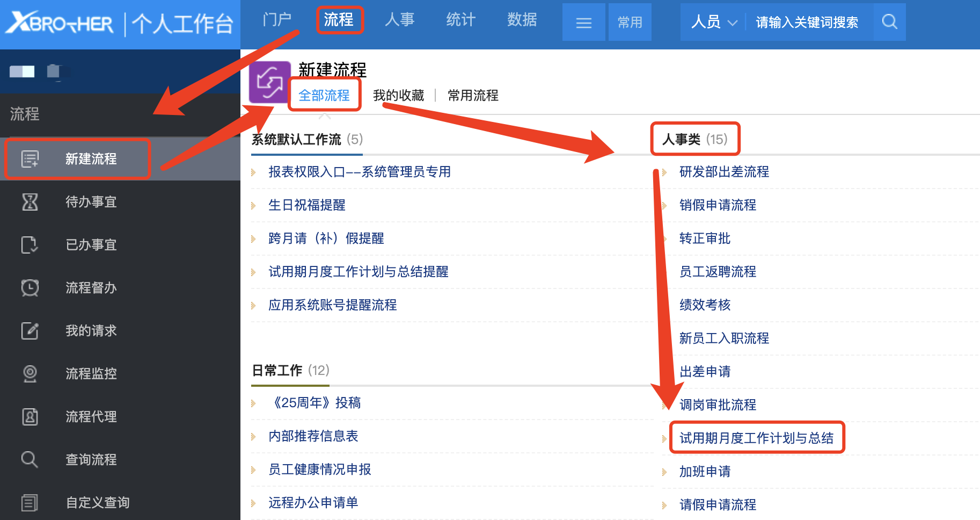Click arrow bullet next to 加班申请
This screenshot has width=980, height=520.
664,472
